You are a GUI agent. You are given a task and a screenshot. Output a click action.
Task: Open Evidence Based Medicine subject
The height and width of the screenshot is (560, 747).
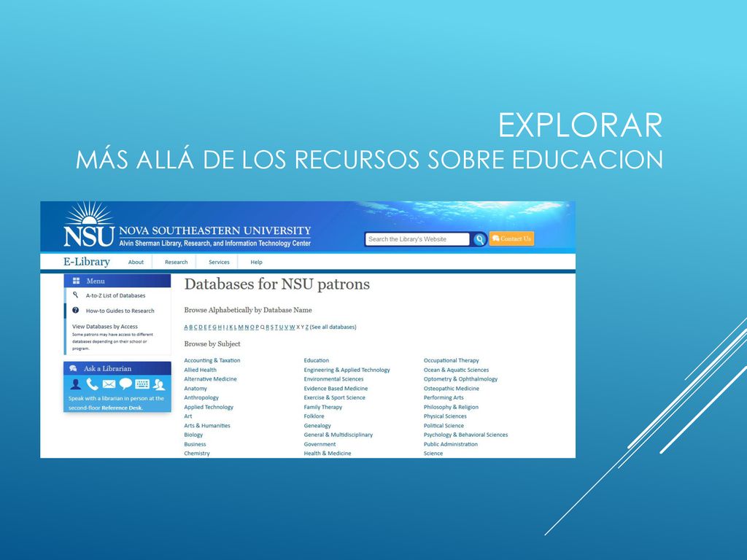click(336, 388)
